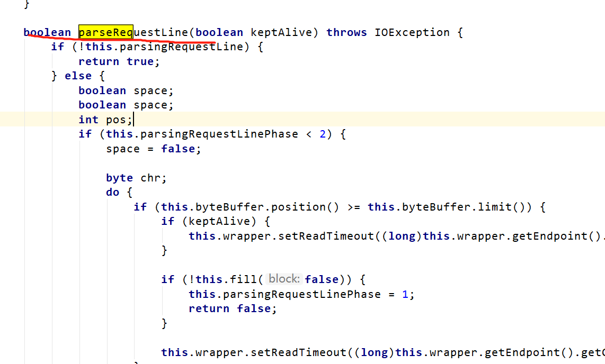Viewport: 605px width, 364px height.
Task: Click the int pos variable declaration
Action: (x=105, y=120)
